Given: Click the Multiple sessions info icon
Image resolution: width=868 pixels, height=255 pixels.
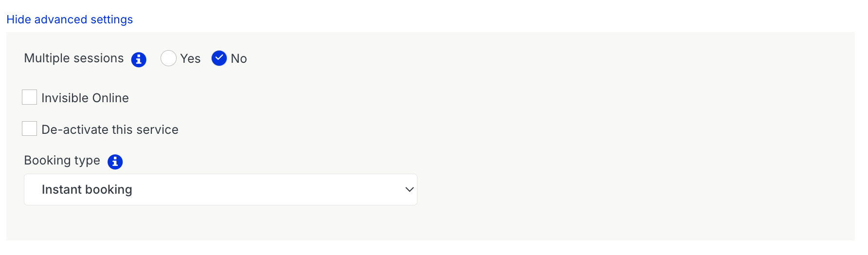Looking at the screenshot, I should [139, 59].
